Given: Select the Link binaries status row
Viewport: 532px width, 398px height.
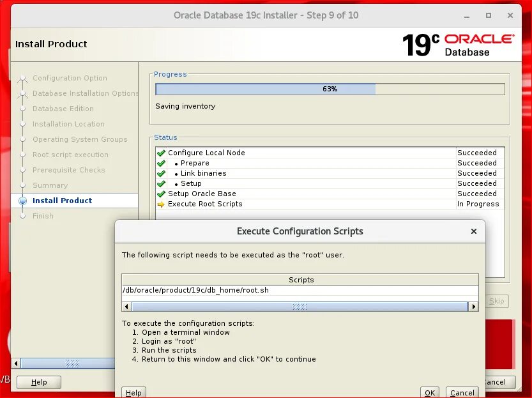Looking at the screenshot, I should (330, 173).
